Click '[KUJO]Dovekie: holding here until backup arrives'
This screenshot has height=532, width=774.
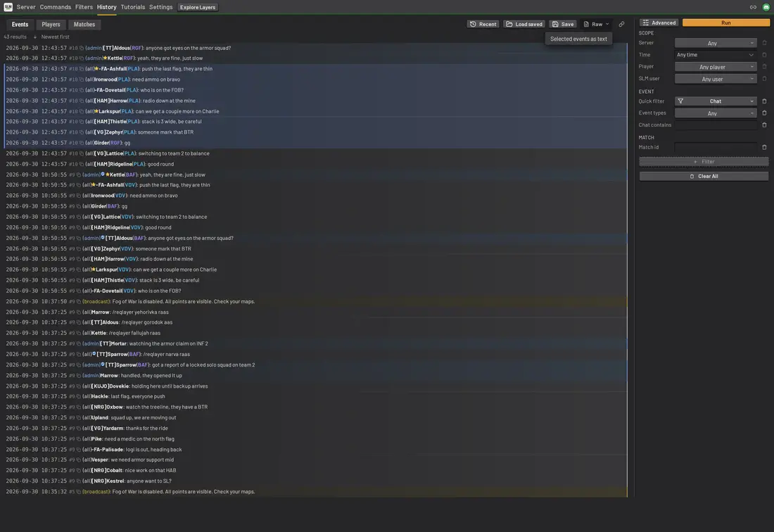click(150, 386)
